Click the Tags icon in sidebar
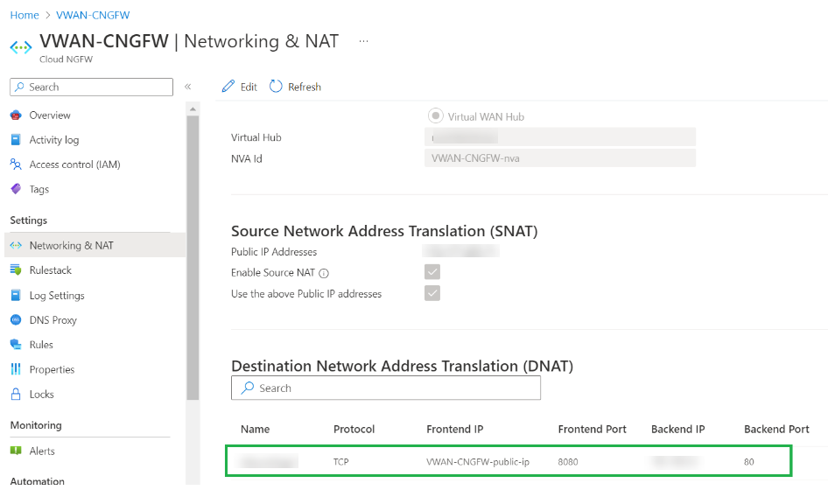This screenshot has height=504, width=828. [16, 189]
